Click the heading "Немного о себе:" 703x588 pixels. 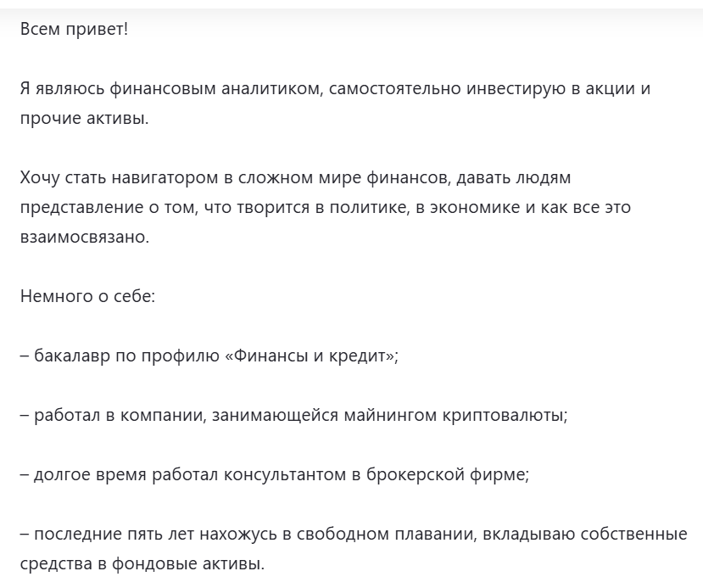pos(88,296)
